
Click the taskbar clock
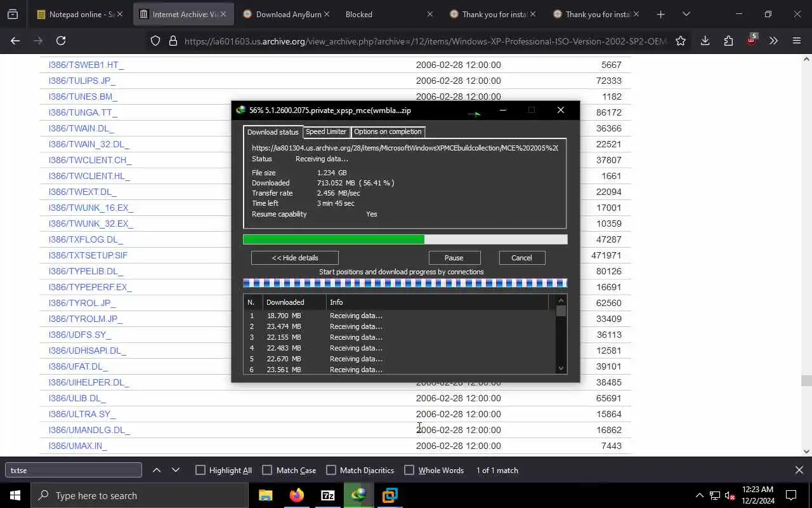point(757,495)
